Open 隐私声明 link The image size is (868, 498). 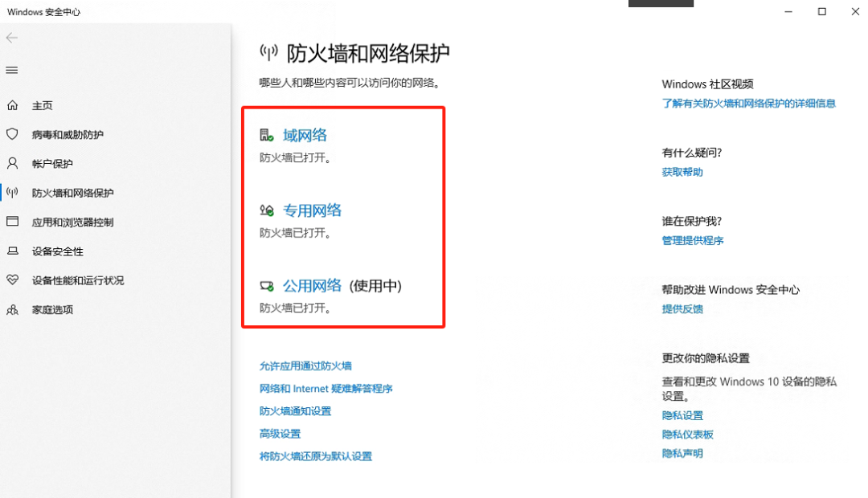pyautogui.click(x=682, y=454)
